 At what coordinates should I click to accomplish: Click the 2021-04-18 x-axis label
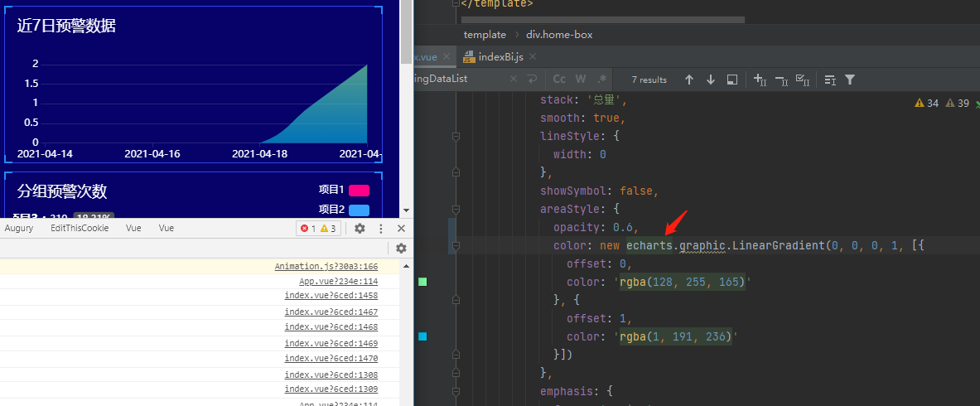[260, 154]
